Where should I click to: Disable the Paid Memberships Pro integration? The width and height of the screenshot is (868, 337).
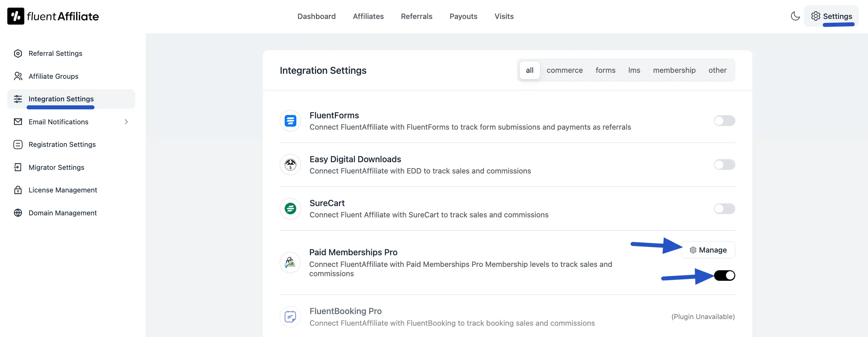pyautogui.click(x=724, y=276)
